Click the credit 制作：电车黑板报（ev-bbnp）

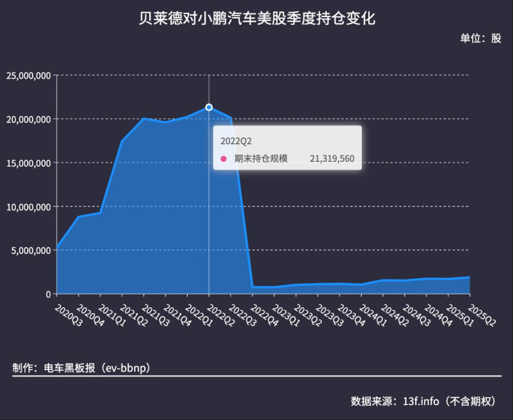click(x=82, y=368)
